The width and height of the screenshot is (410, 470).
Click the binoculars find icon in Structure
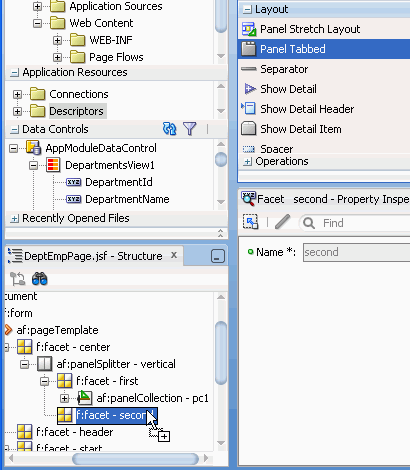(40, 279)
